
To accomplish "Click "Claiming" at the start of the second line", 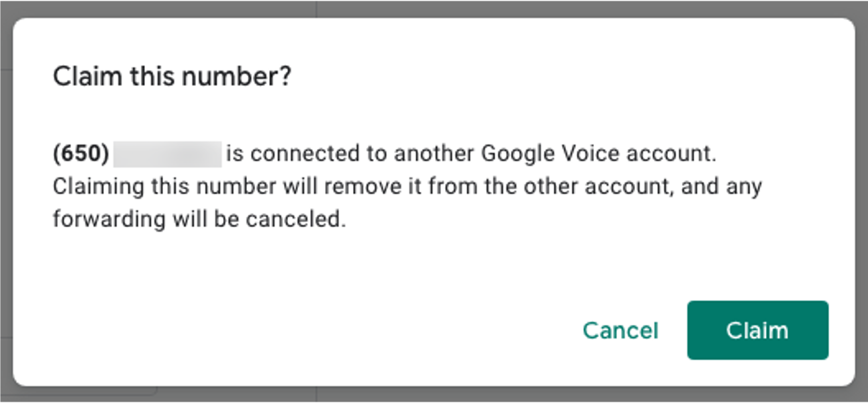I will click(98, 187).
